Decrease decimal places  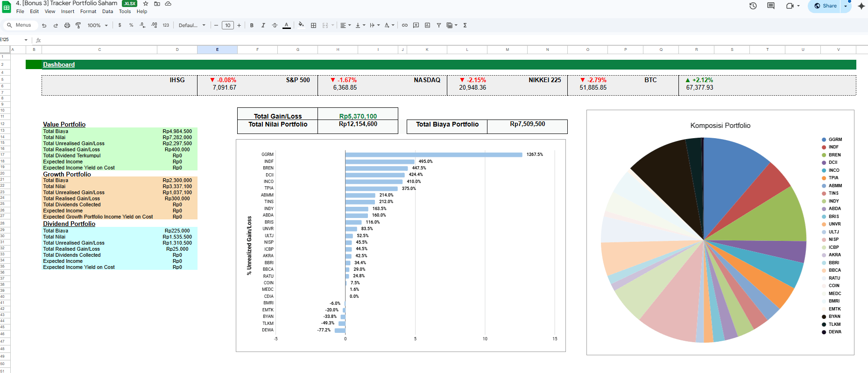pyautogui.click(x=142, y=25)
